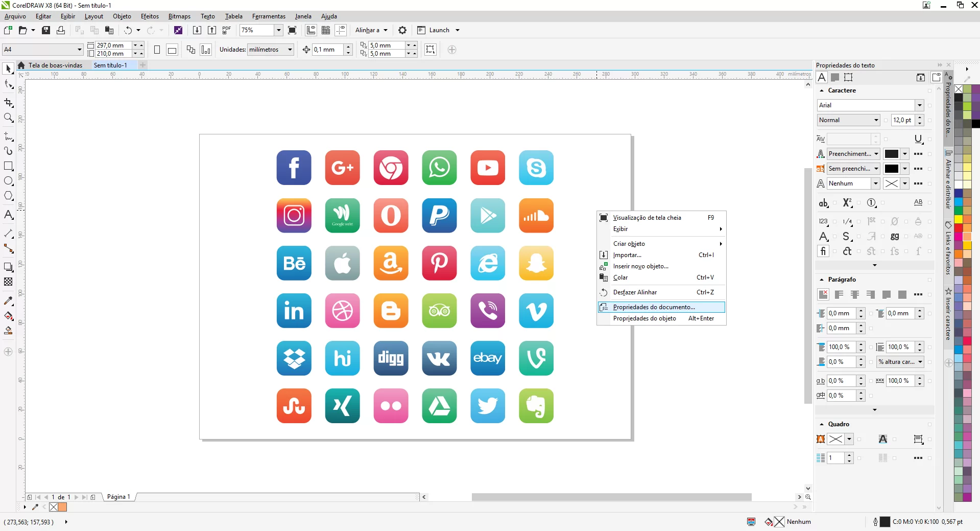Click the Print icon in the toolbar

[x=61, y=30]
